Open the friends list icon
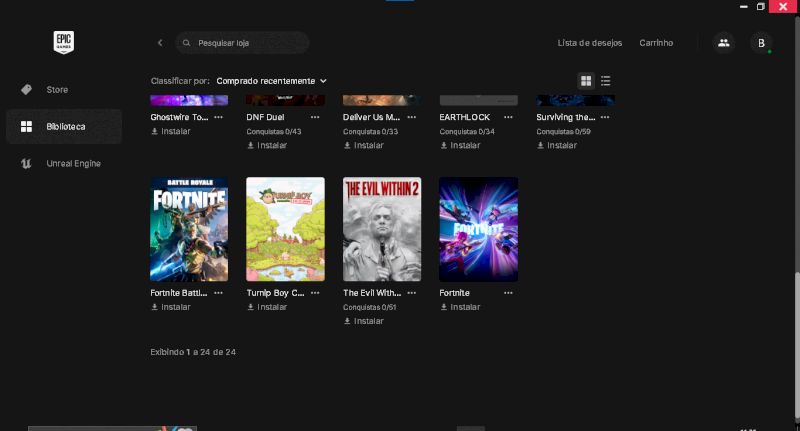This screenshot has height=431, width=800. pyautogui.click(x=723, y=43)
